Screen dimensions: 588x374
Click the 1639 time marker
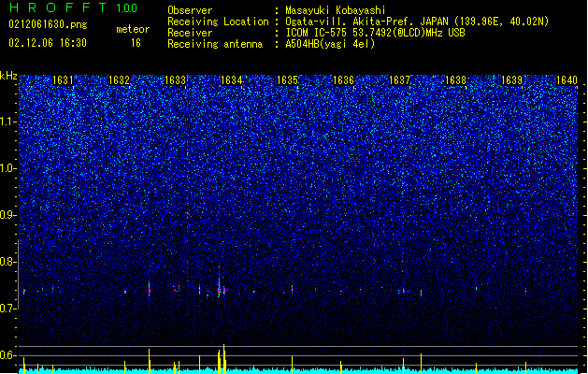click(511, 80)
